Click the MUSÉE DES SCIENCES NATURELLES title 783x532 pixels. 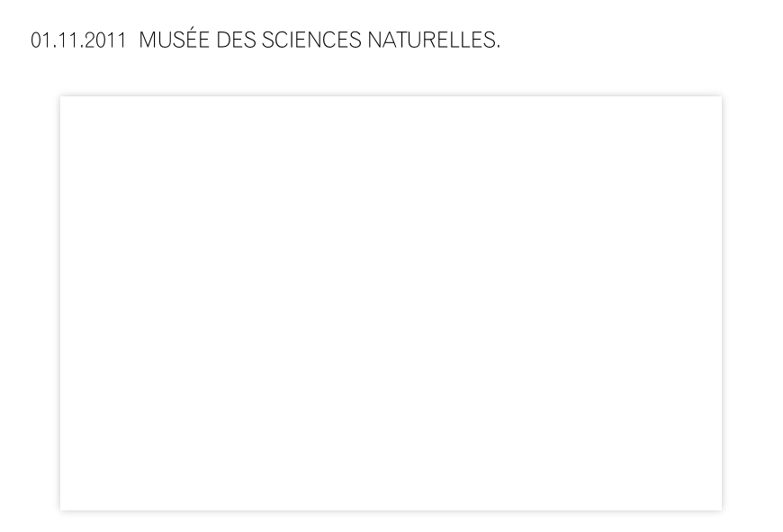click(x=319, y=40)
